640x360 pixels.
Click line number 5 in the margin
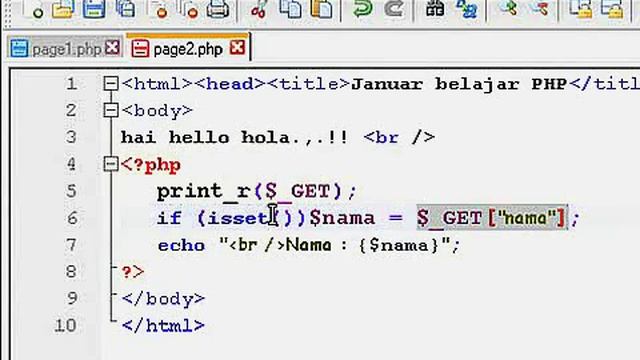pyautogui.click(x=71, y=191)
